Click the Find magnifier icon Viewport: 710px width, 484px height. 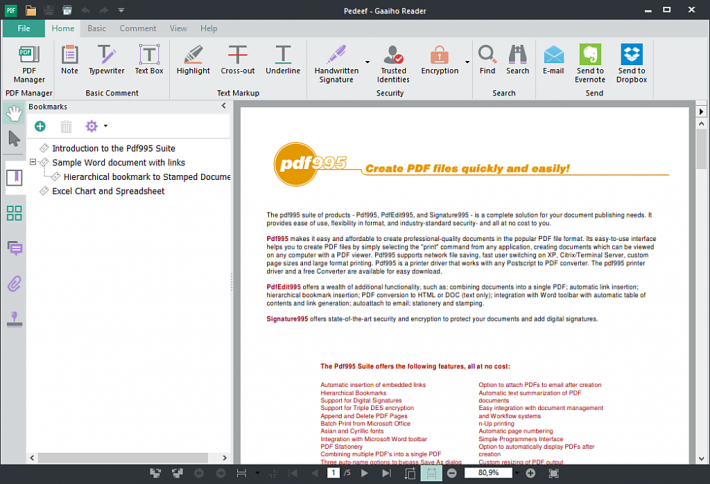tap(487, 54)
